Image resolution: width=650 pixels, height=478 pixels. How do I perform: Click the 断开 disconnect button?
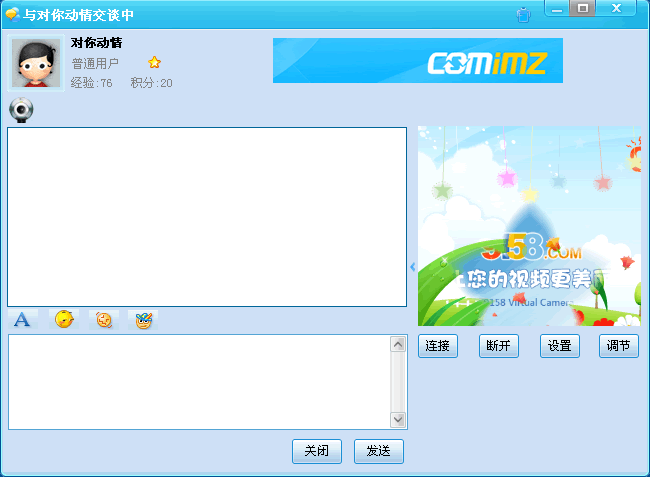tap(499, 346)
